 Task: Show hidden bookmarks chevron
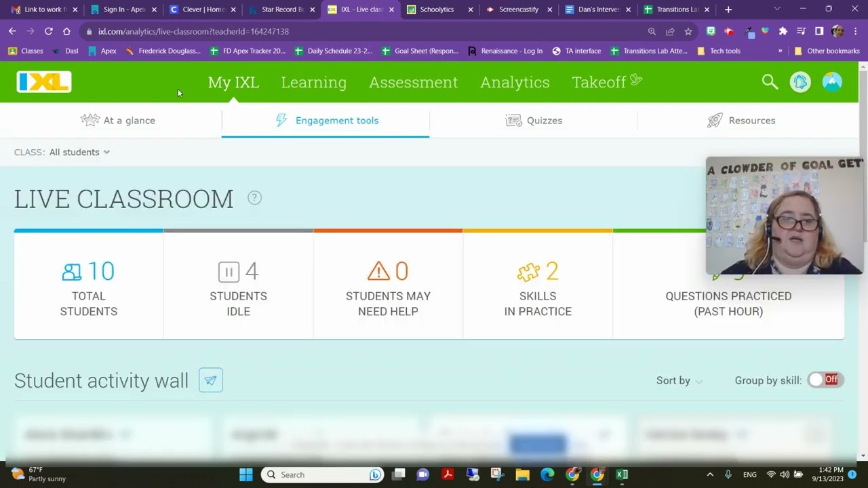(x=780, y=51)
